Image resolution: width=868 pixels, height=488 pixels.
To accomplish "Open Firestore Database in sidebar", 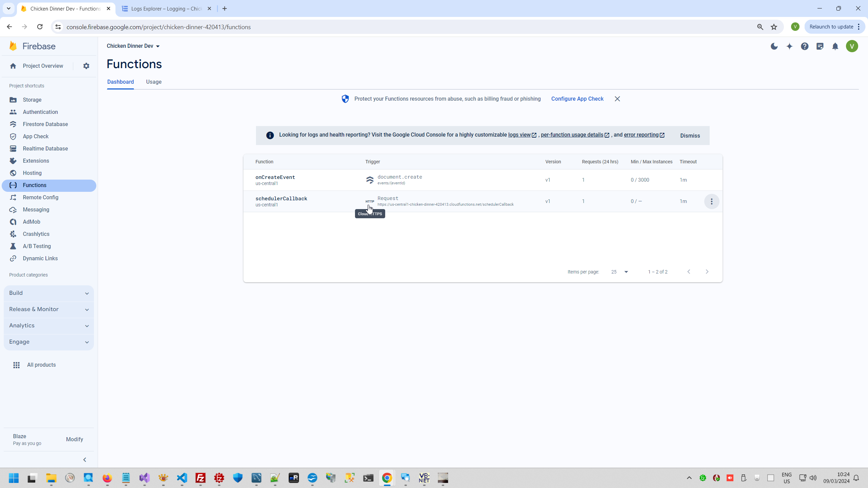I will [x=45, y=124].
